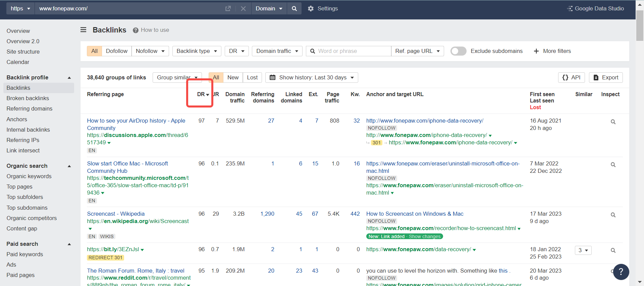644x286 pixels.
Task: Open The Roman Forum reddit link
Action: pos(136,271)
